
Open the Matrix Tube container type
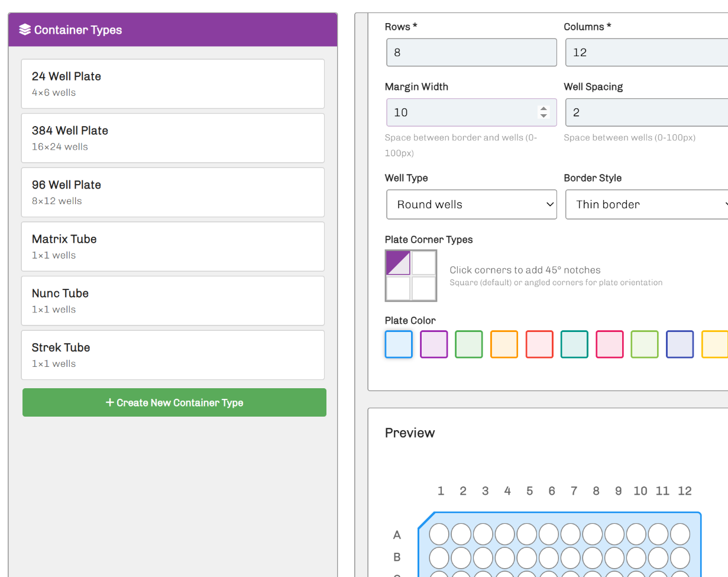click(173, 246)
